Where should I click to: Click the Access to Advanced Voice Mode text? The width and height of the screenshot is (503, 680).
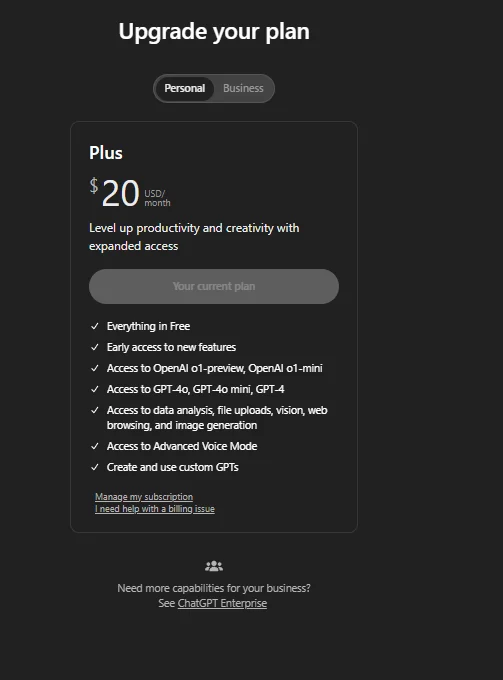(182, 446)
